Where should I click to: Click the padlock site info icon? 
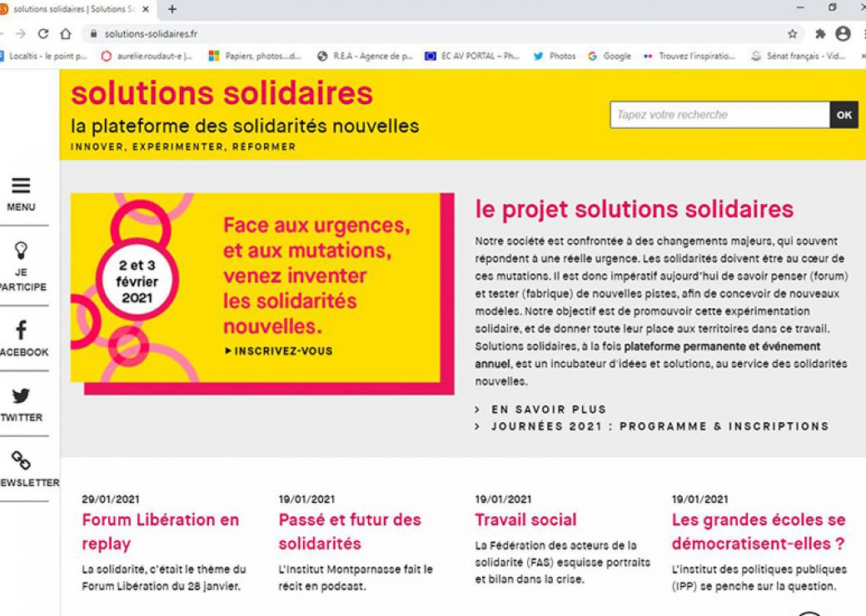pos(93,33)
